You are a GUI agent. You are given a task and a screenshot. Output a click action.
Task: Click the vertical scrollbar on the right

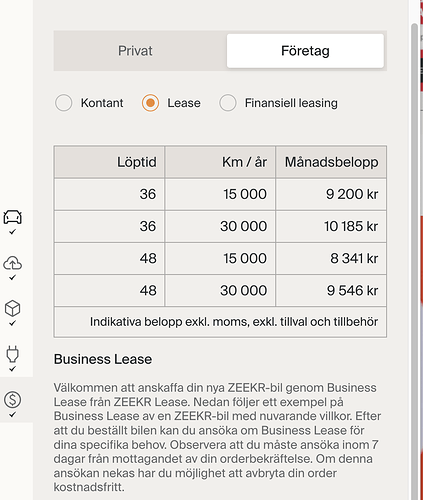(414, 260)
